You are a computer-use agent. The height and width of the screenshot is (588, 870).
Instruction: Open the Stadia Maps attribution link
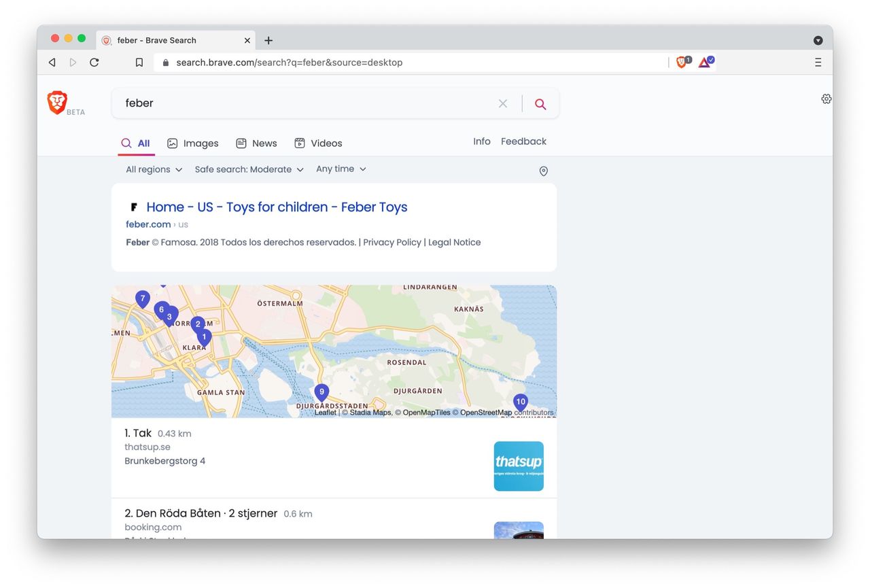coord(370,413)
